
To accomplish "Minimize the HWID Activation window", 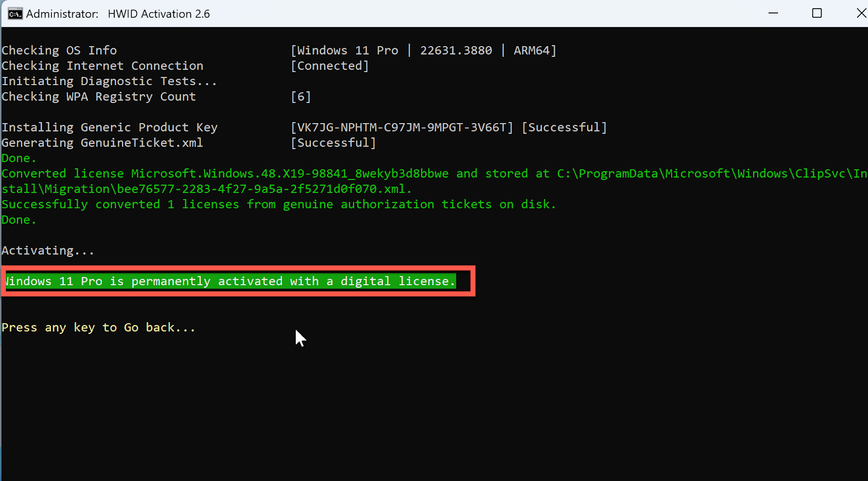I will point(773,13).
